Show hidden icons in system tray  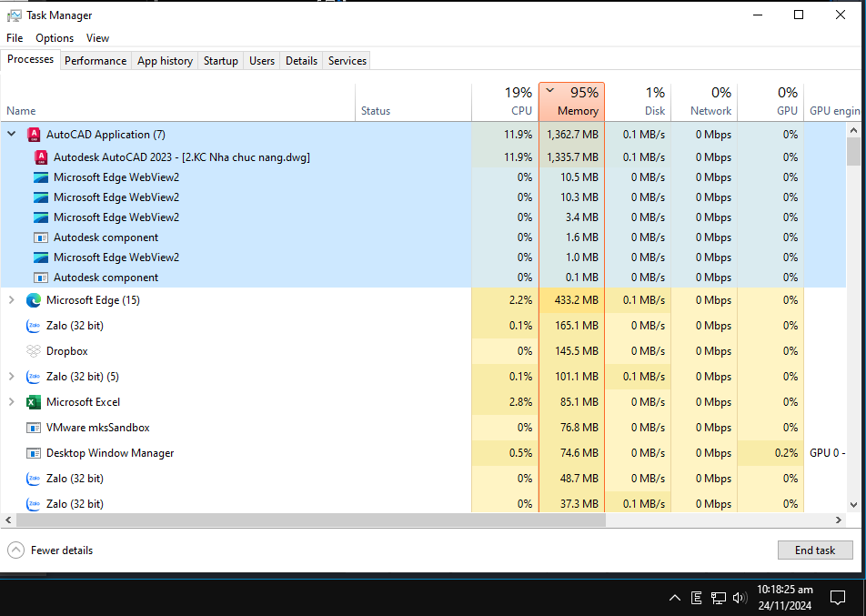coord(674,598)
